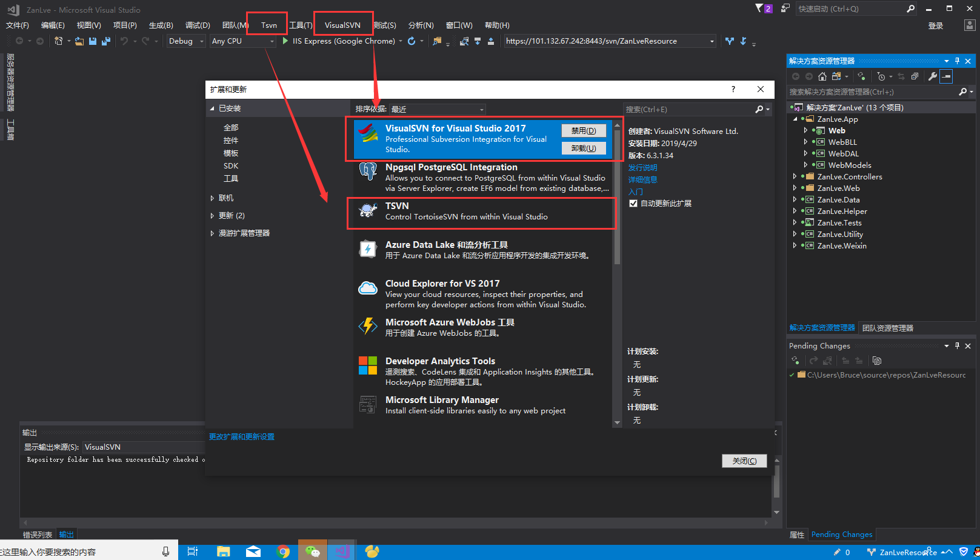This screenshot has height=560, width=980.
Task: Click the browser refresh icon in main toolbar
Action: point(412,41)
